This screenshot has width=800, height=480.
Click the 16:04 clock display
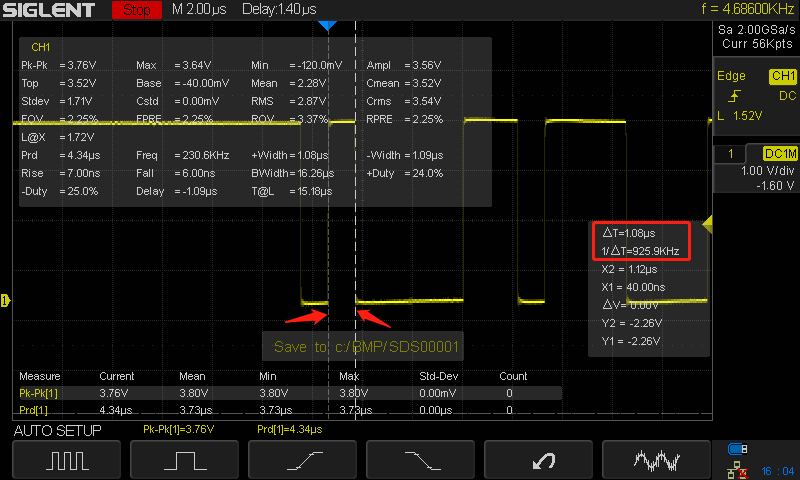click(778, 471)
